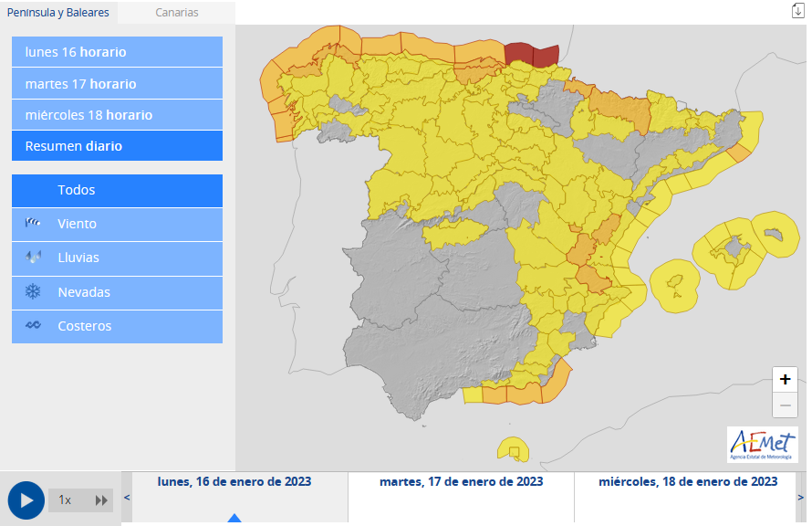Select martes 17 horario view
This screenshot has height=526, width=812.
pyautogui.click(x=117, y=83)
